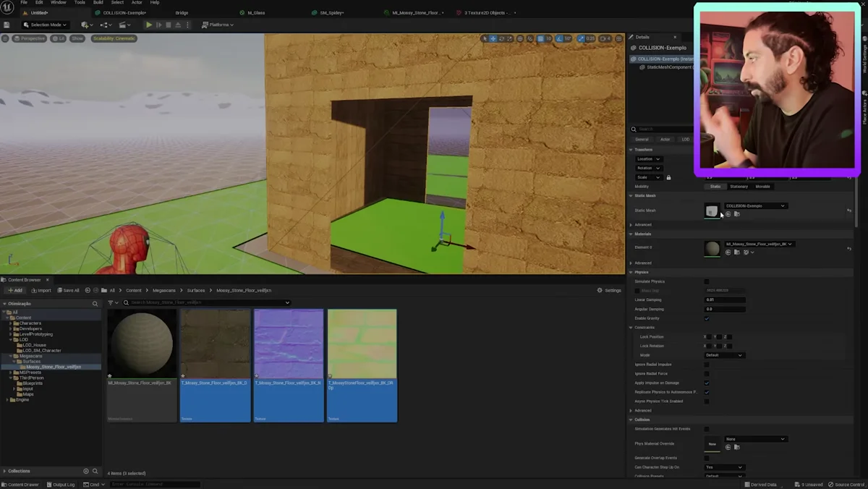This screenshot has width=868, height=489.
Task: Toggle Enable Gravity checkbox
Action: (x=707, y=318)
